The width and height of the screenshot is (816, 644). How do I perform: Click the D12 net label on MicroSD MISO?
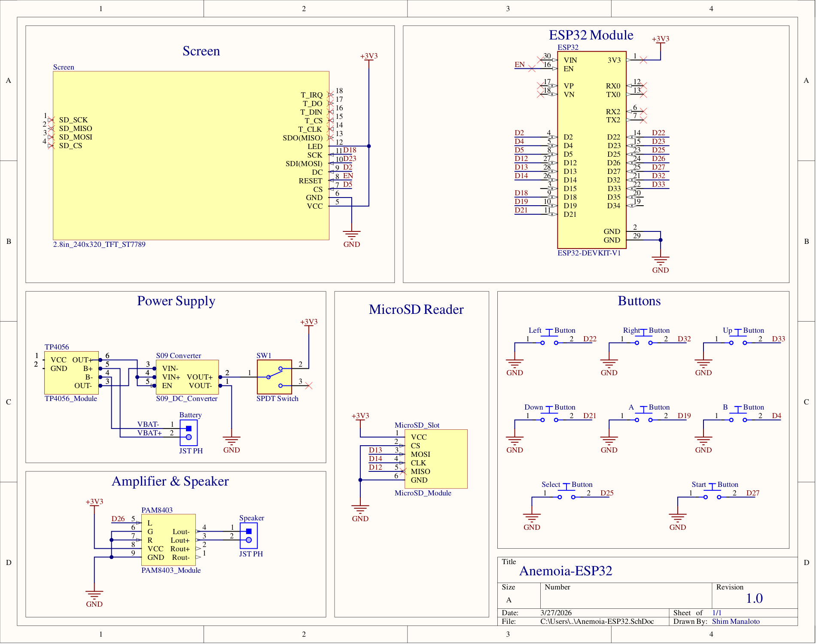(375, 468)
